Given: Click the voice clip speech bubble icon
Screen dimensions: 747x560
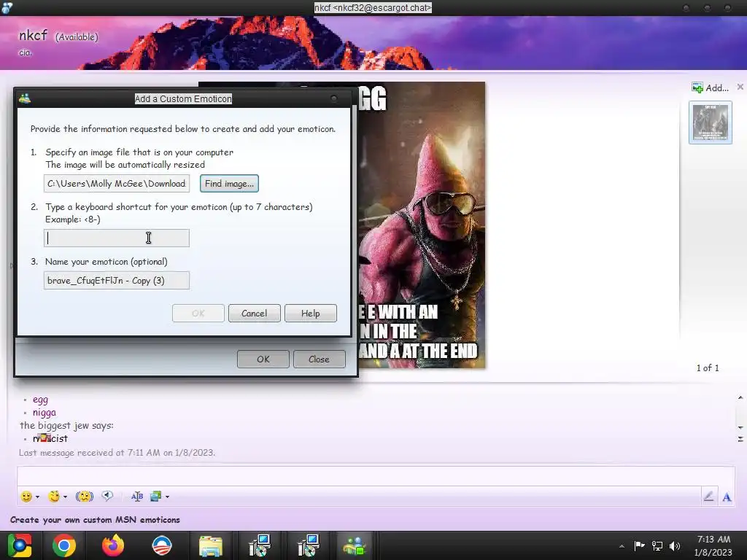Looking at the screenshot, I should (108, 496).
